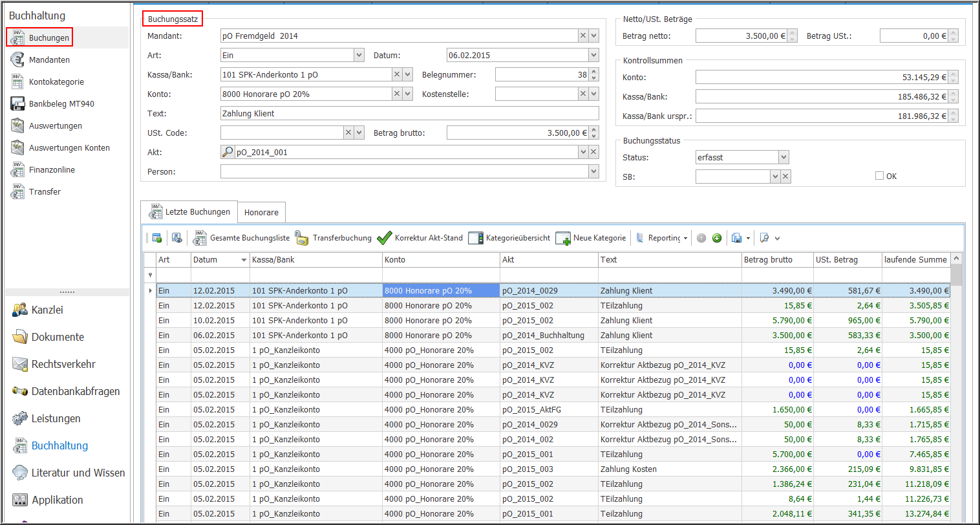This screenshot has width=980, height=525.
Task: Click the Finanzonline sidebar icon
Action: click(18, 170)
